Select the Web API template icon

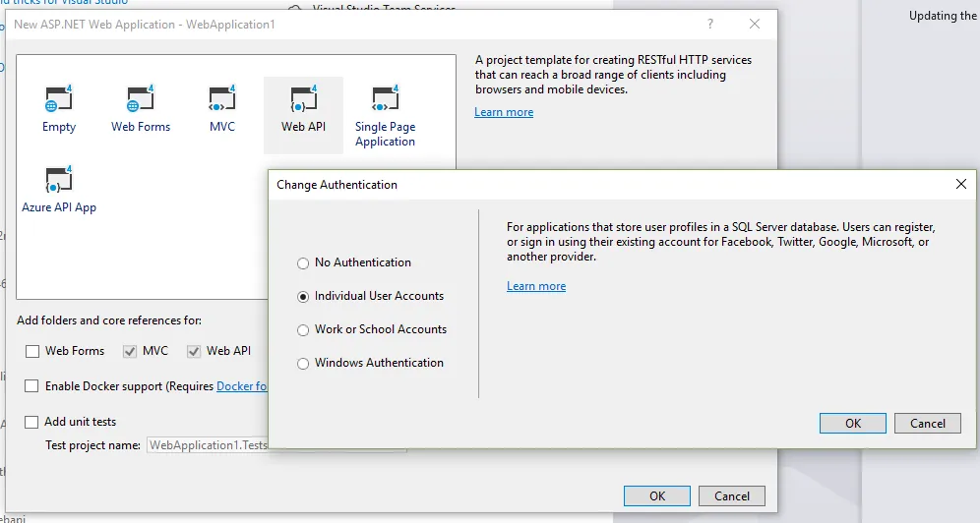(303, 98)
